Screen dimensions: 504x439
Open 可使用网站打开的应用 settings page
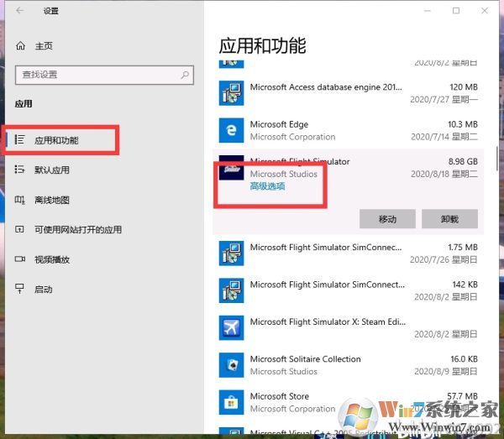tap(78, 230)
